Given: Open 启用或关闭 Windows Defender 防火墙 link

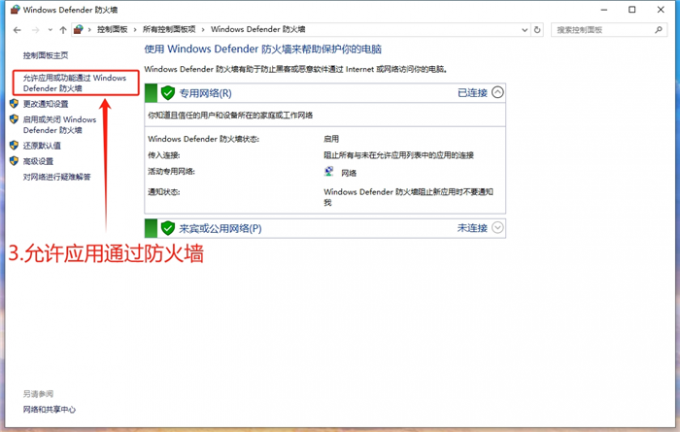Looking at the screenshot, I should [x=59, y=124].
